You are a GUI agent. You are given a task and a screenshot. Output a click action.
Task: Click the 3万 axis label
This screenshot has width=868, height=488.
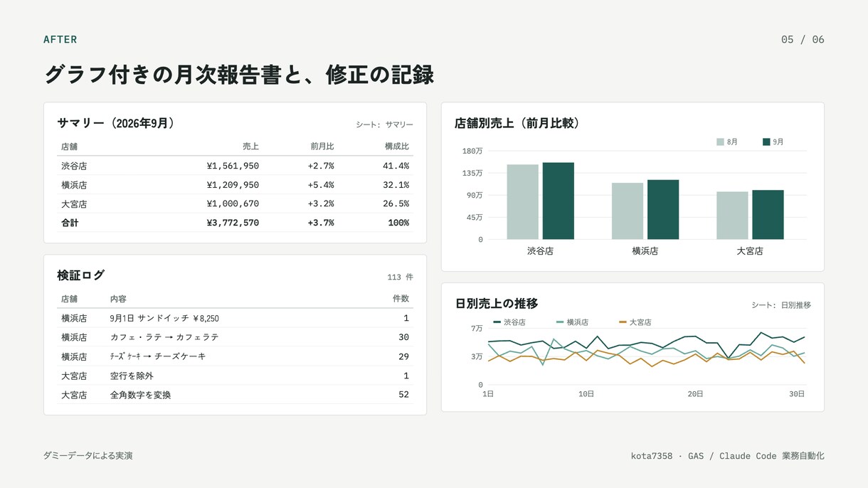click(x=477, y=356)
